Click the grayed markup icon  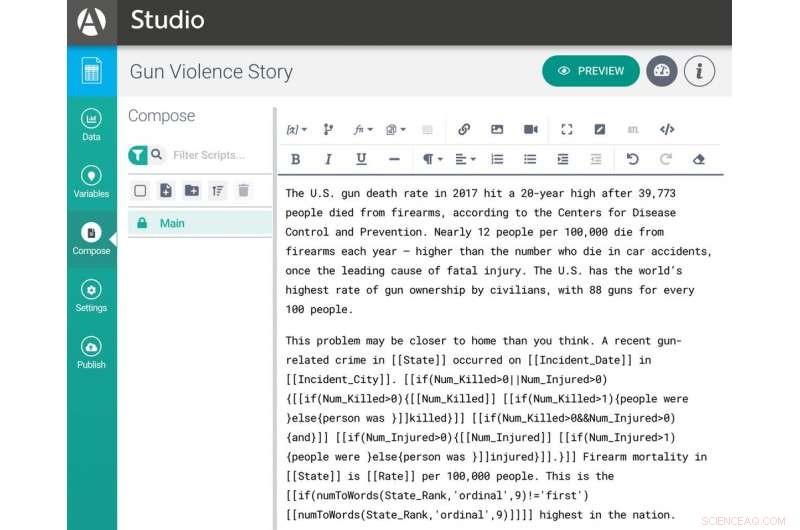coord(633,130)
